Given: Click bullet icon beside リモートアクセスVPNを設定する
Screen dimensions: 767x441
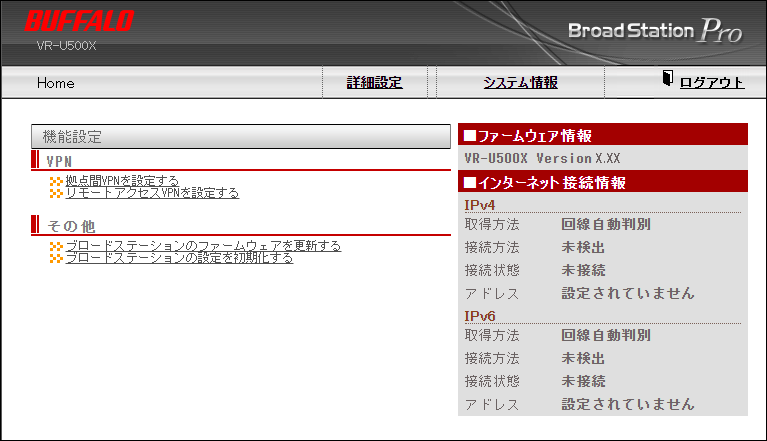Looking at the screenshot, I should [56, 194].
